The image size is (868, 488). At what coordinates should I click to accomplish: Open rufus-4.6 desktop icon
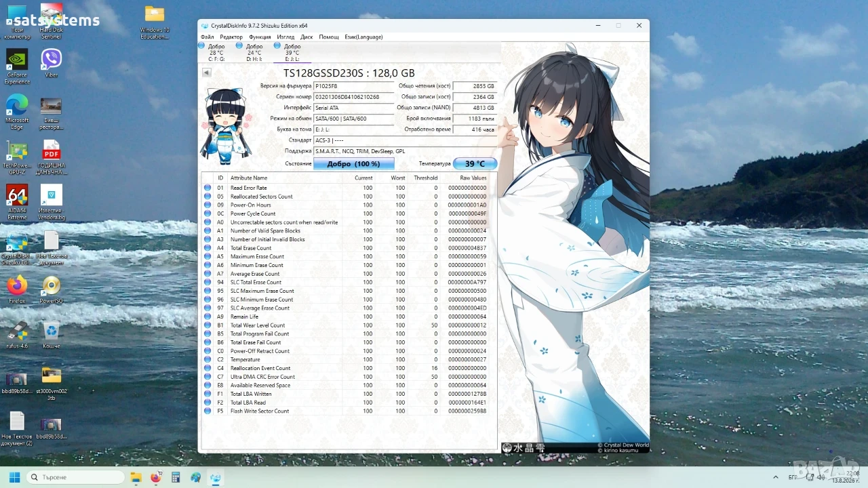pos(17,335)
